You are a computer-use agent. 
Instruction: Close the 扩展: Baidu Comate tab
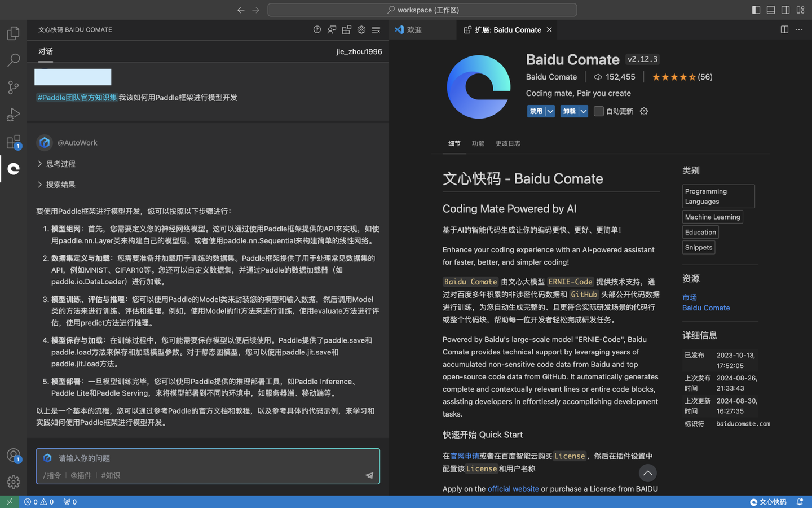549,29
